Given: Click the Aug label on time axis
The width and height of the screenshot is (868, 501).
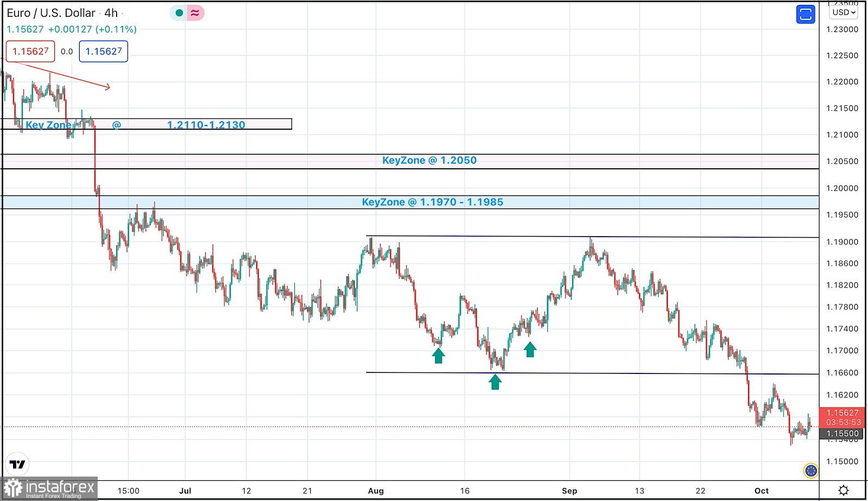Looking at the screenshot, I should click(376, 491).
